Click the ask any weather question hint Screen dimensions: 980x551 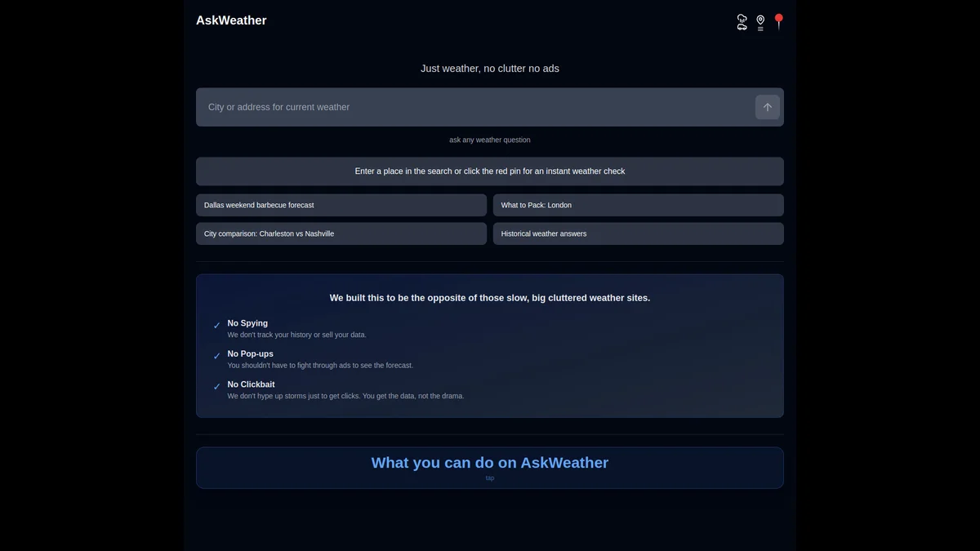coord(489,140)
